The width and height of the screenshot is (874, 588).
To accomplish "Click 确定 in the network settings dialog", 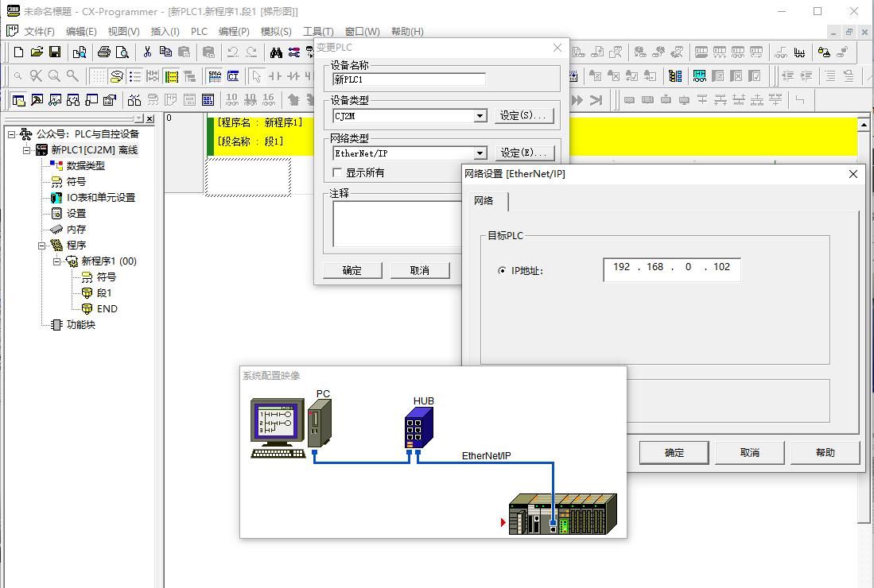I will 673,452.
